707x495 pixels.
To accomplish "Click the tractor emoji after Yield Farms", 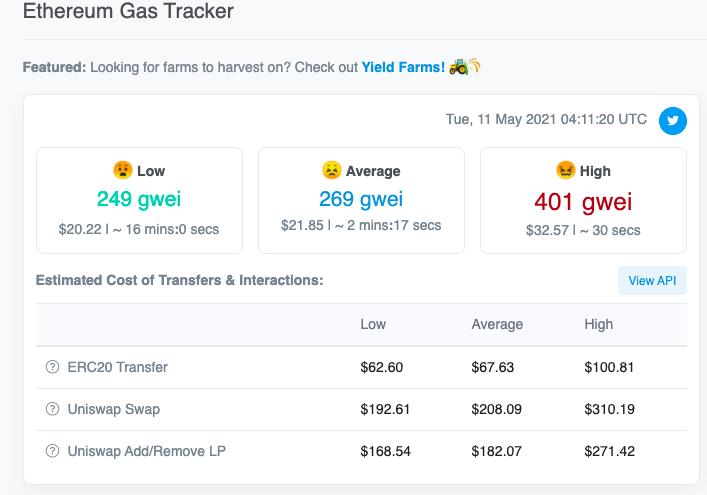I will point(460,67).
